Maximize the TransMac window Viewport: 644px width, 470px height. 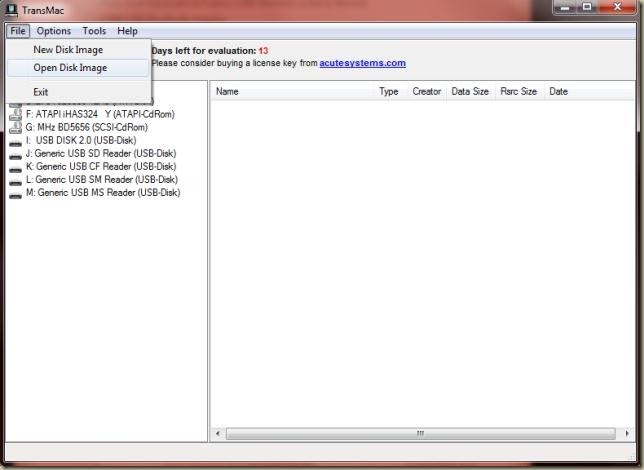point(587,7)
